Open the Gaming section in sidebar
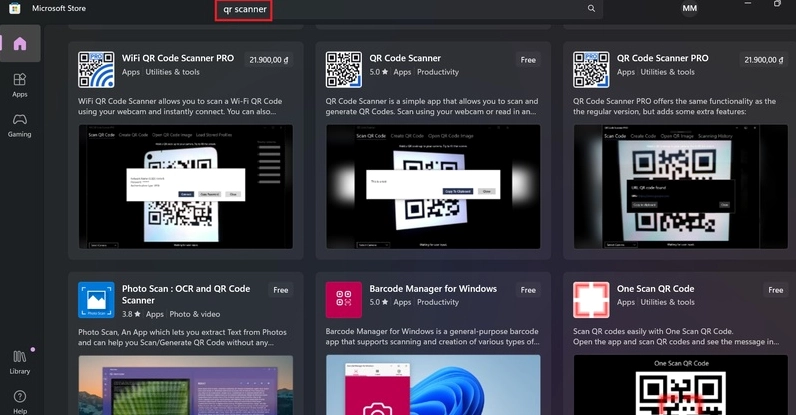796x415 pixels. coord(20,124)
